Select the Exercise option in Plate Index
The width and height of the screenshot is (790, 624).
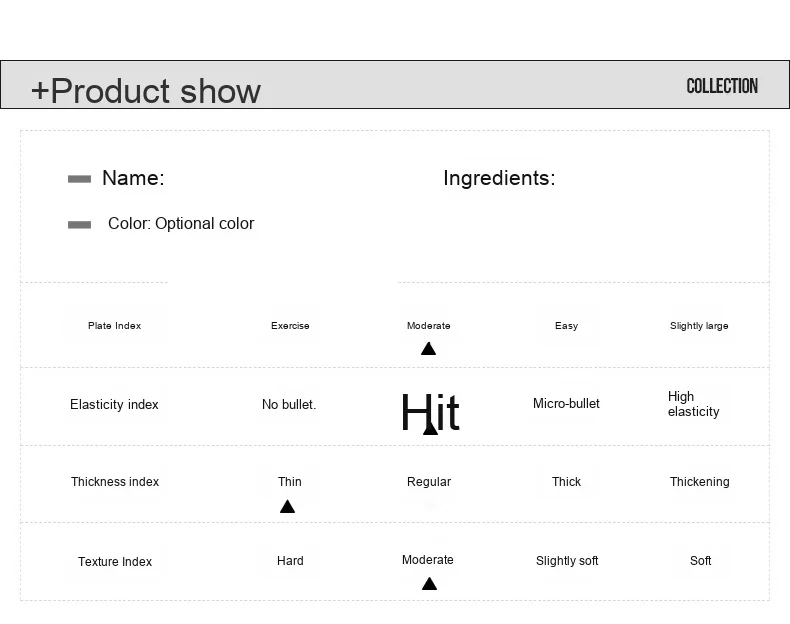coord(290,326)
